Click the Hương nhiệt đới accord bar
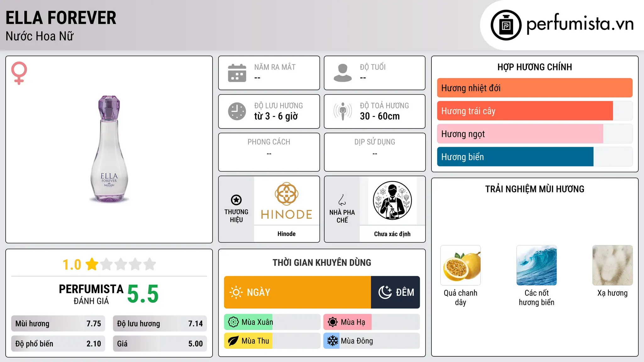This screenshot has width=644, height=362. [x=535, y=88]
